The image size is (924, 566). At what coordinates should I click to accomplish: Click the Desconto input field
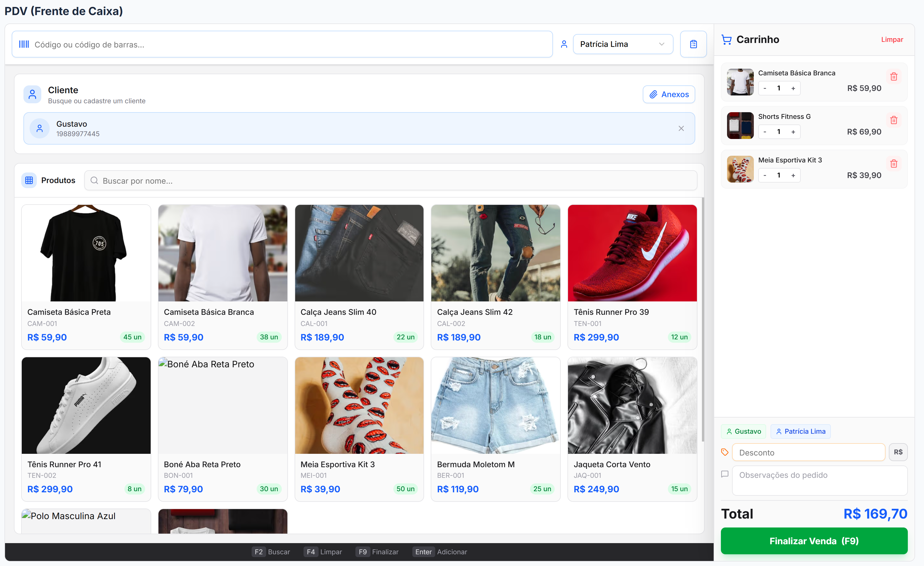pyautogui.click(x=808, y=452)
